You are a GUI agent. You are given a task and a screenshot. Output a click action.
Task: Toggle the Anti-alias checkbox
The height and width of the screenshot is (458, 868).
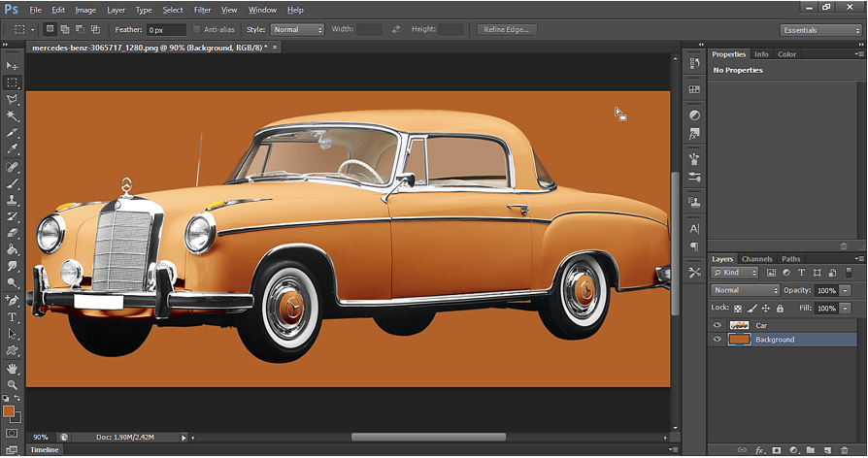pos(196,29)
